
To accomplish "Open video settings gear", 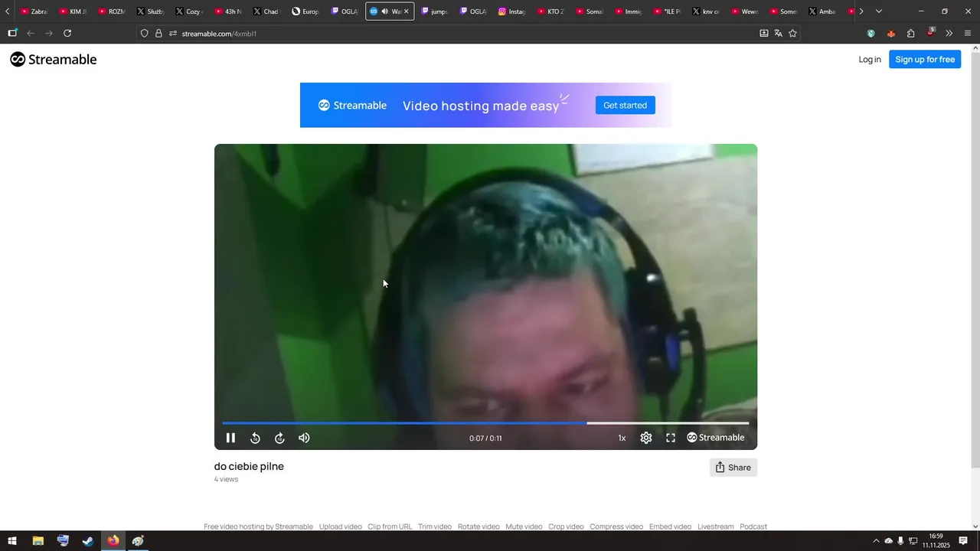I will coord(646,438).
